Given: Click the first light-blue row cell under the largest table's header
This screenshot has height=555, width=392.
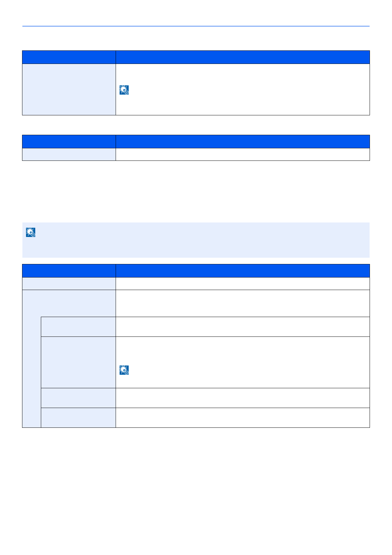Looking at the screenshot, I should (69, 283).
